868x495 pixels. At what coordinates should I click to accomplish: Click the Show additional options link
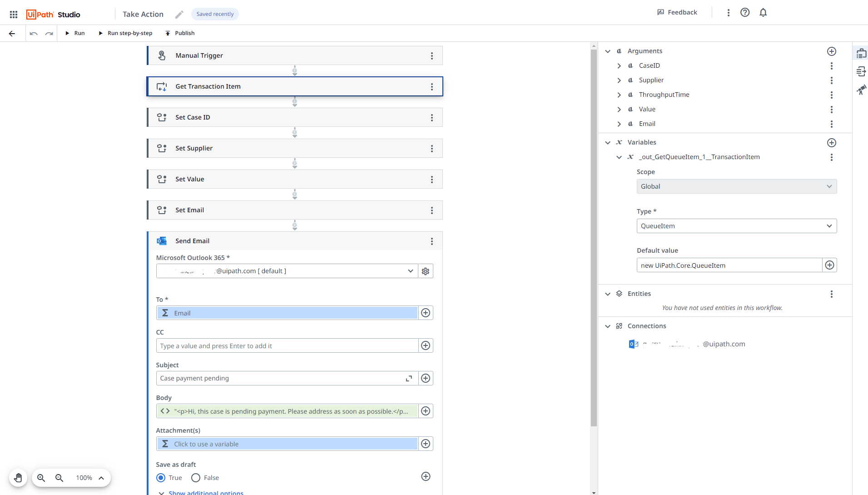[x=205, y=492]
